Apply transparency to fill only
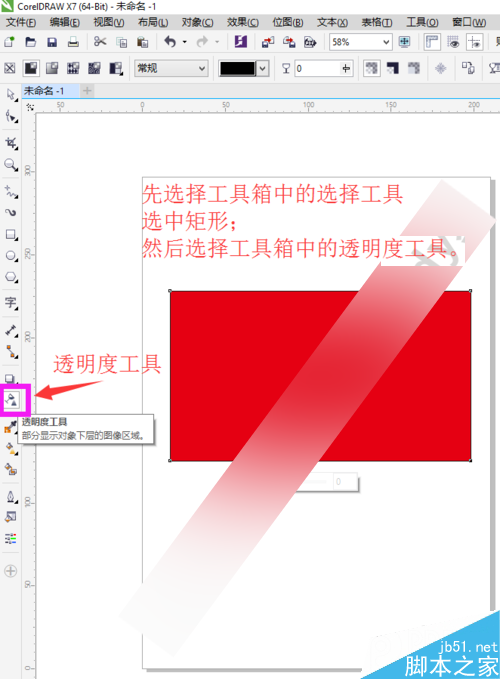 393,68
